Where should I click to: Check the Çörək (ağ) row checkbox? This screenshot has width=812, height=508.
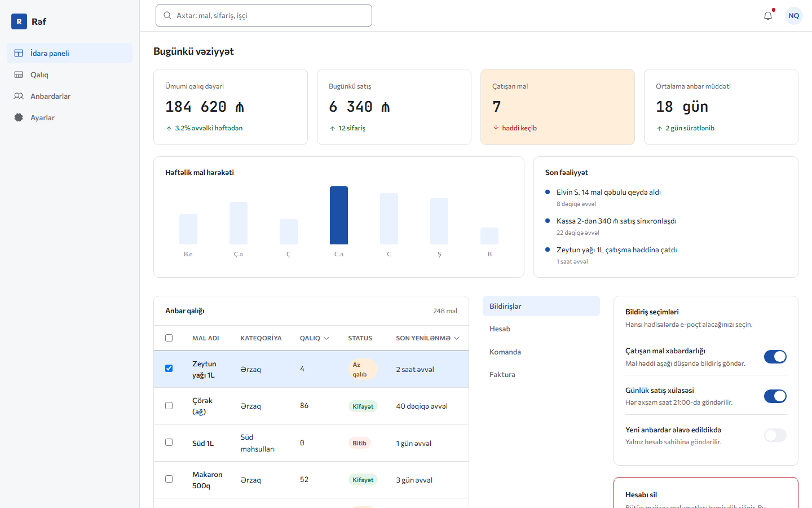pos(169,405)
